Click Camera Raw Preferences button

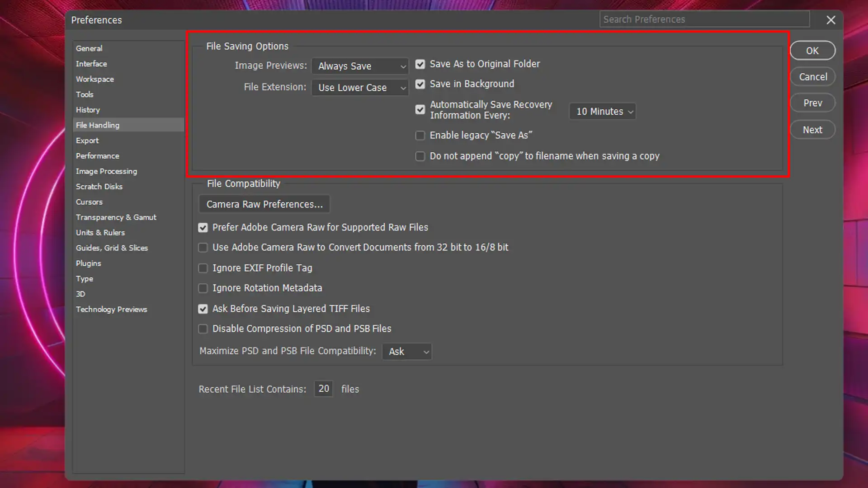(x=264, y=204)
